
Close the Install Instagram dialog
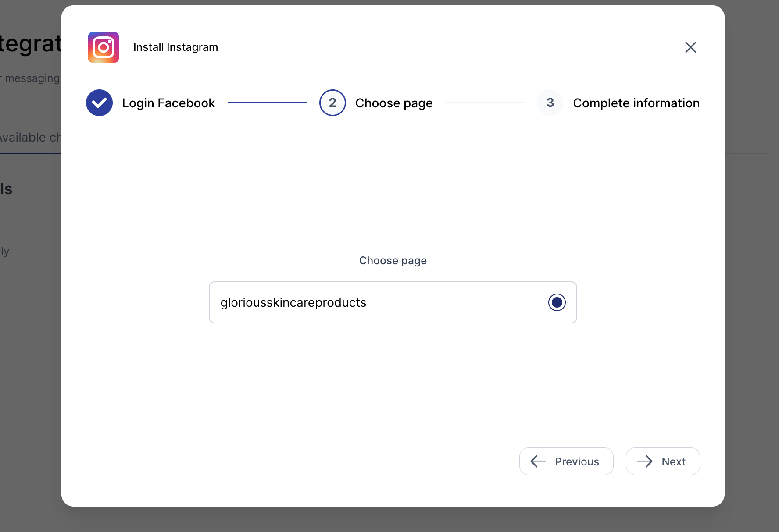coord(690,47)
